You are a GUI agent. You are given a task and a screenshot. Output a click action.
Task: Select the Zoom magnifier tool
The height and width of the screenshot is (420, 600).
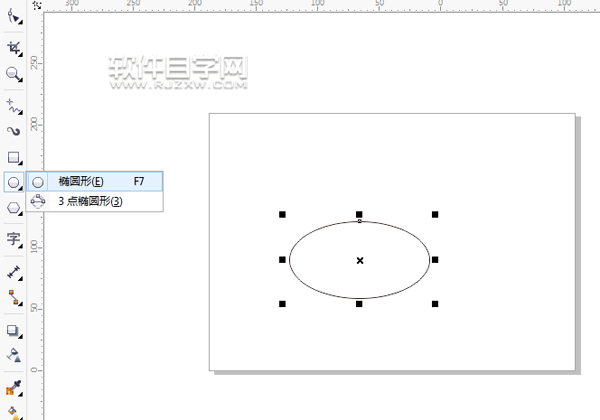[x=14, y=74]
